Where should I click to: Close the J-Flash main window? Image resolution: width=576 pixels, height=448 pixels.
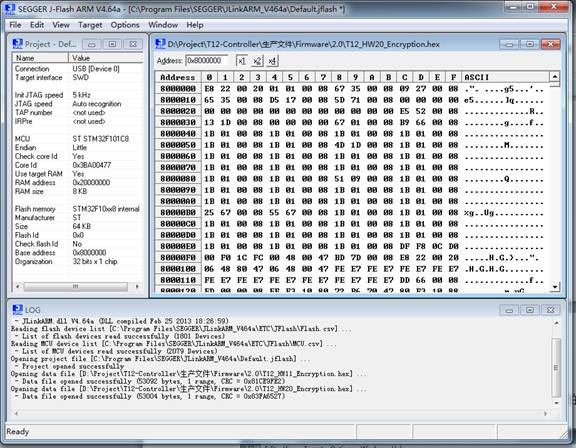tap(554, 6)
